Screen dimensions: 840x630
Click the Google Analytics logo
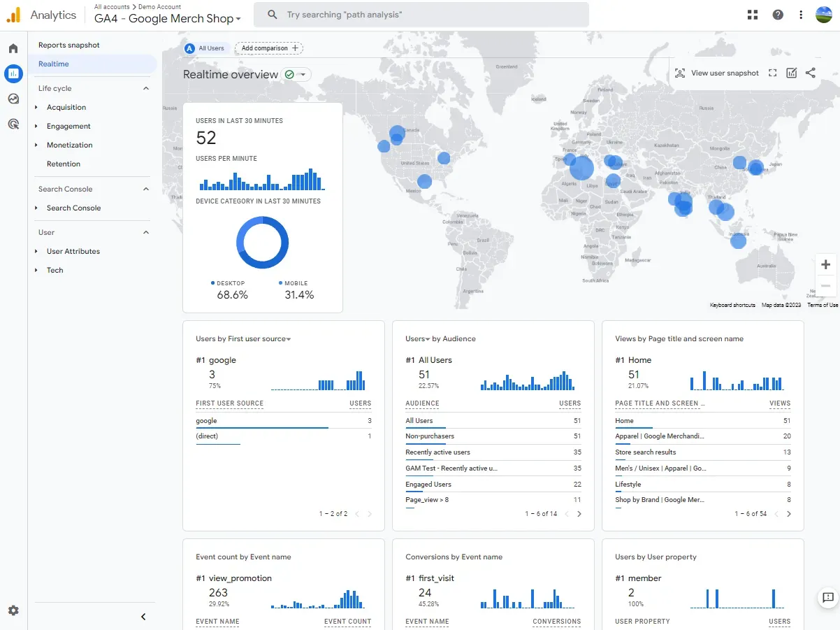14,15
